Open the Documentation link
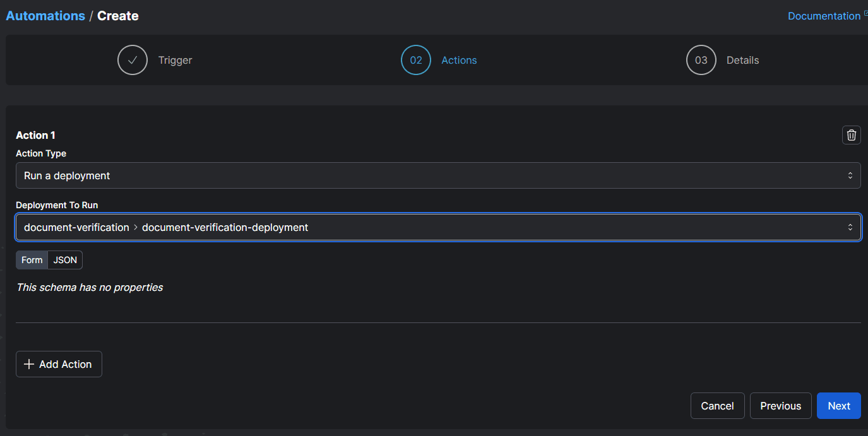 (x=823, y=16)
